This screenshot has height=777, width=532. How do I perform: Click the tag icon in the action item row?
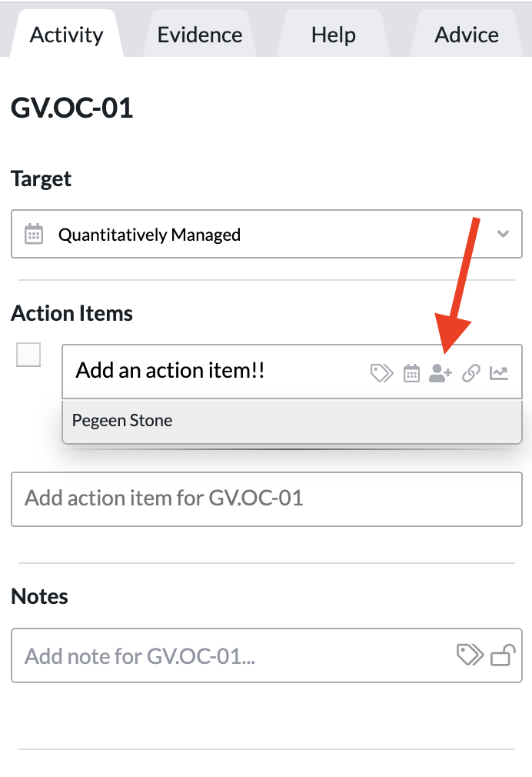click(x=381, y=373)
